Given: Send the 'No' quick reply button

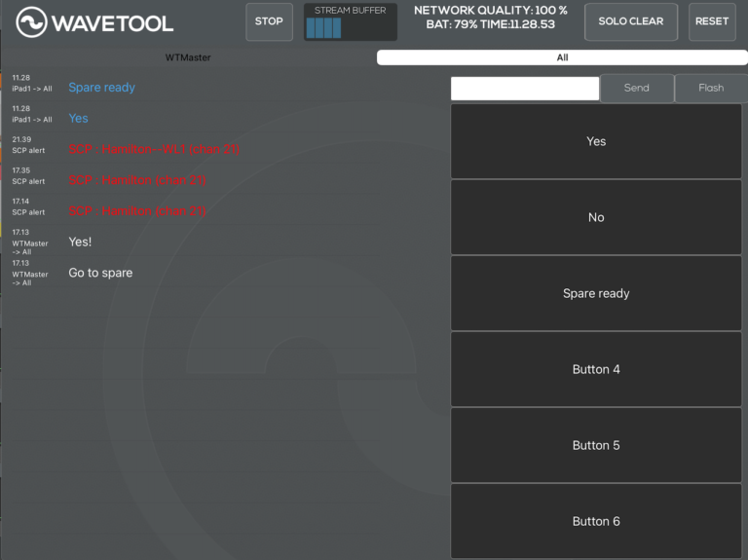Looking at the screenshot, I should point(596,217).
